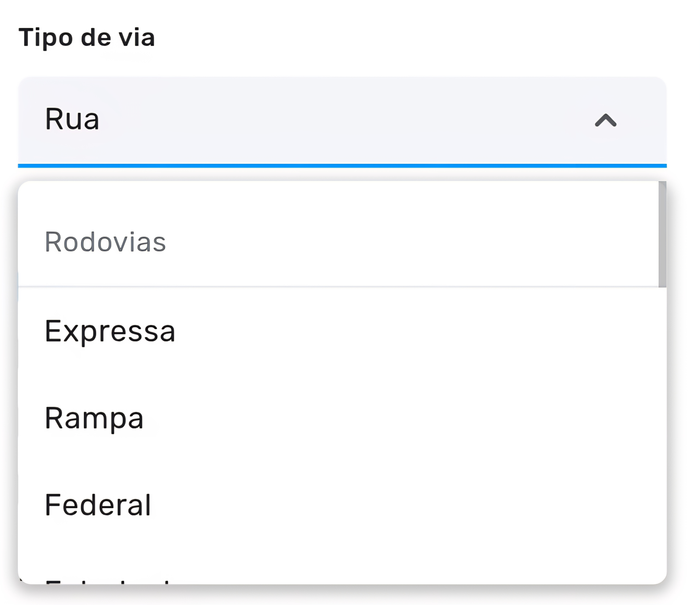Click the Tipo de via label
This screenshot has width=700, height=605.
(87, 37)
